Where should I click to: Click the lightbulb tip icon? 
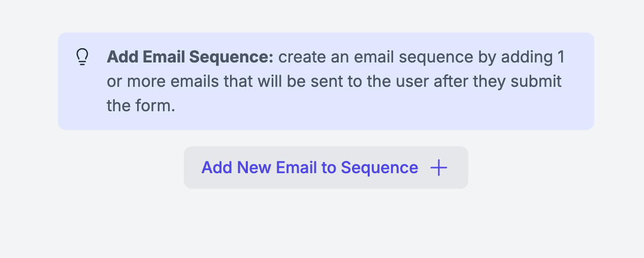pos(82,57)
